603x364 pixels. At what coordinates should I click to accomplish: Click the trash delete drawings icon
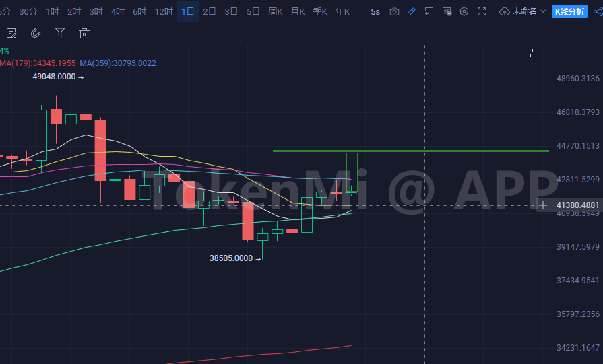click(x=84, y=33)
